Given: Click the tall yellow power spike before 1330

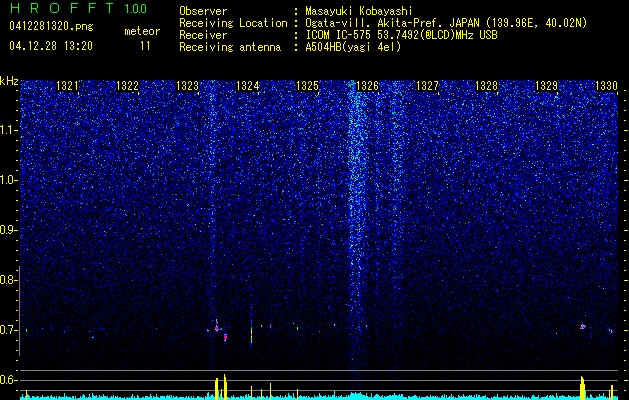Looking at the screenshot, I should [x=582, y=388].
